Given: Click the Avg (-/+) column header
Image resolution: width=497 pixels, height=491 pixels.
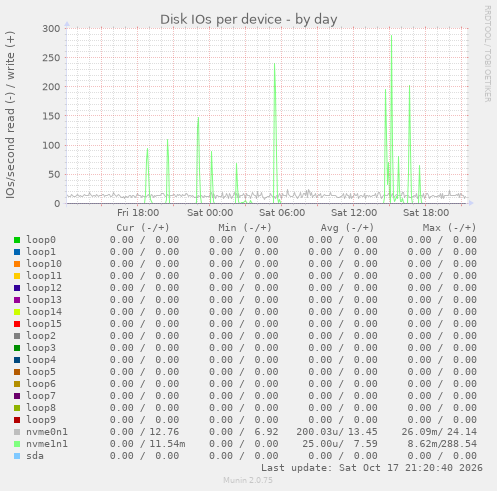Looking at the screenshot, I should pos(347,228).
